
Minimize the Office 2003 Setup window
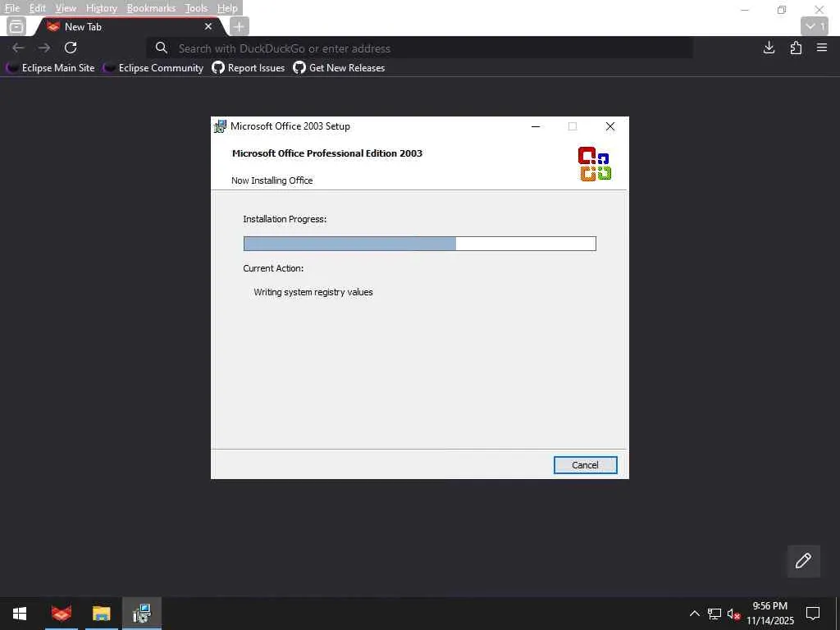pos(536,126)
